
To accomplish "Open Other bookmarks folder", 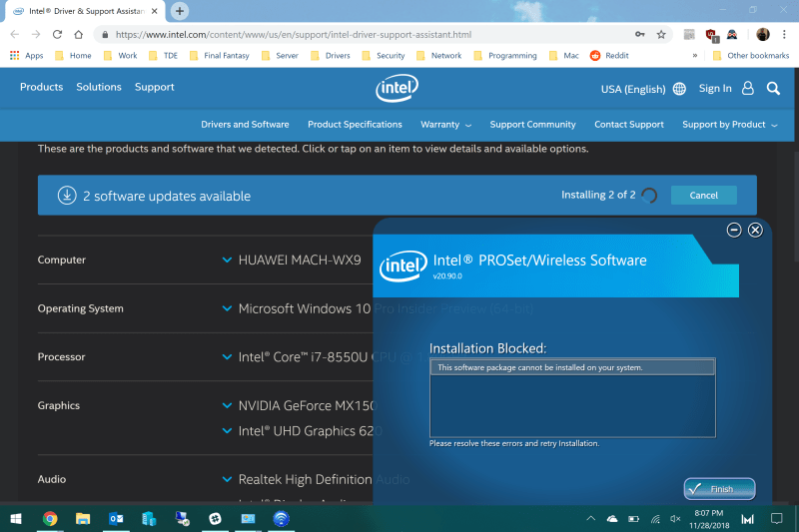I will (751, 56).
